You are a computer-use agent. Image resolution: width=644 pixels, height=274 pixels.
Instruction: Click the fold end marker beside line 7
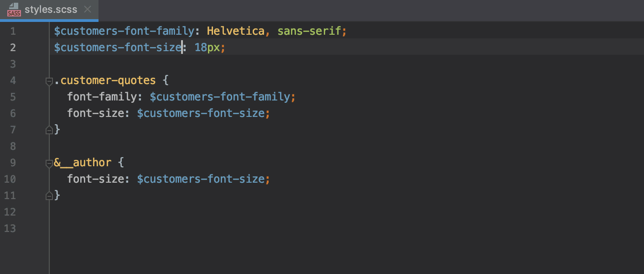(x=49, y=130)
